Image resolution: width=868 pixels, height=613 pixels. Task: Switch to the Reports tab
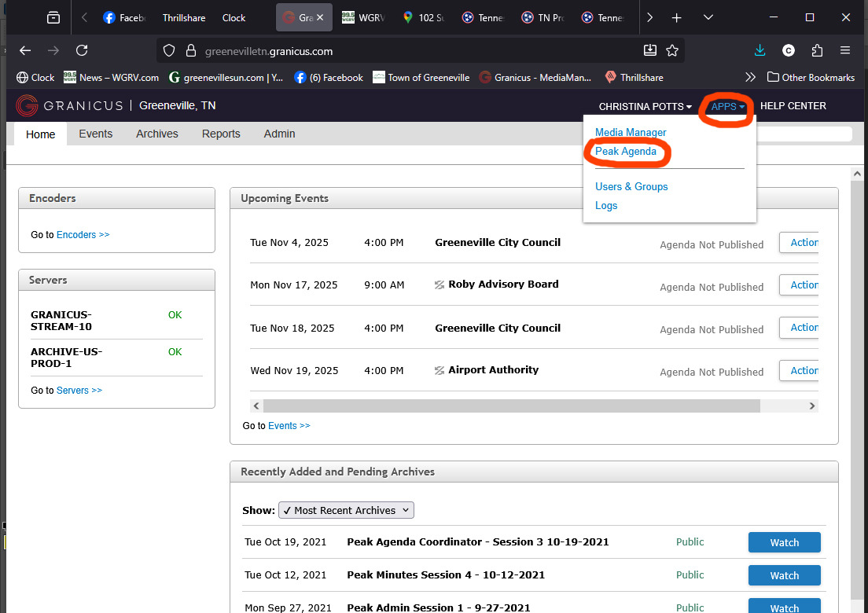point(220,134)
